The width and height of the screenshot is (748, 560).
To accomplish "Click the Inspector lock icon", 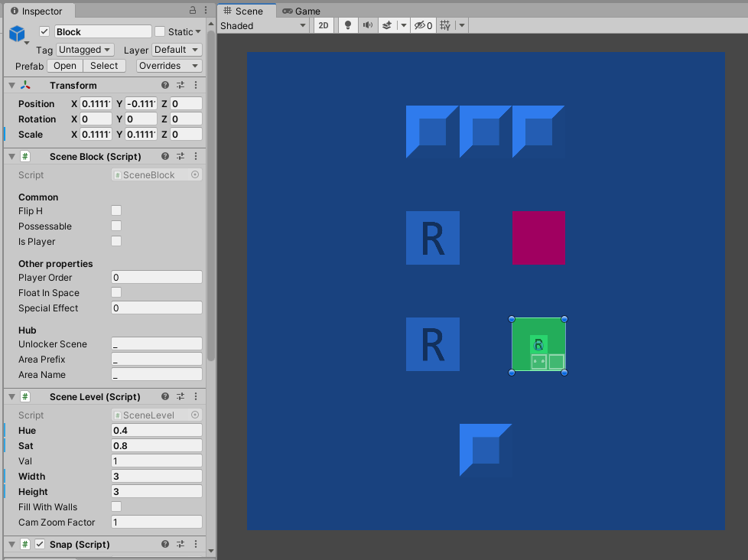I will tap(193, 10).
